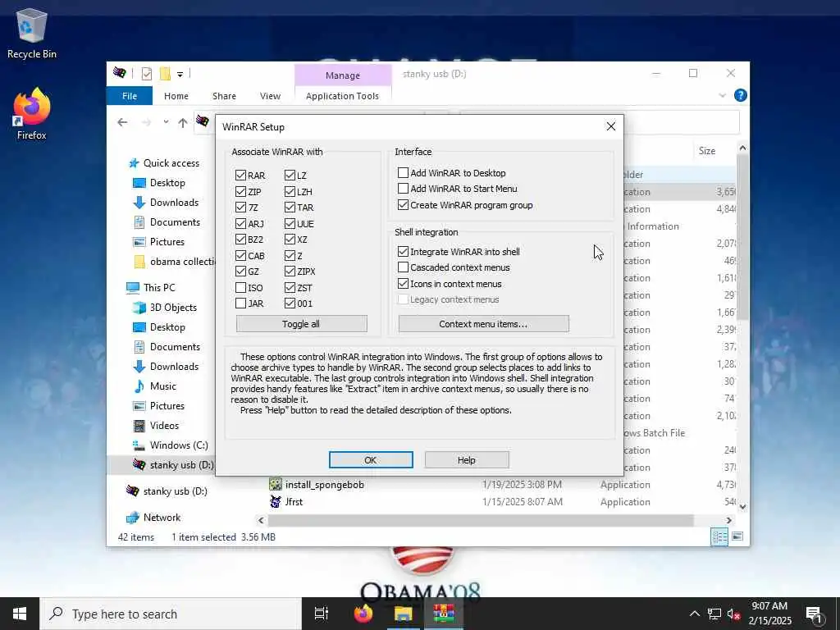This screenshot has width=840, height=630.
Task: Click the new folder icon in title bar
Action: (x=165, y=74)
